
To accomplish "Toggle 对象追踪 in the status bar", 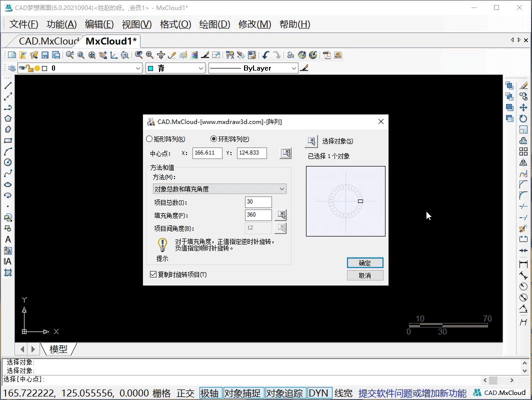I will [x=284, y=393].
